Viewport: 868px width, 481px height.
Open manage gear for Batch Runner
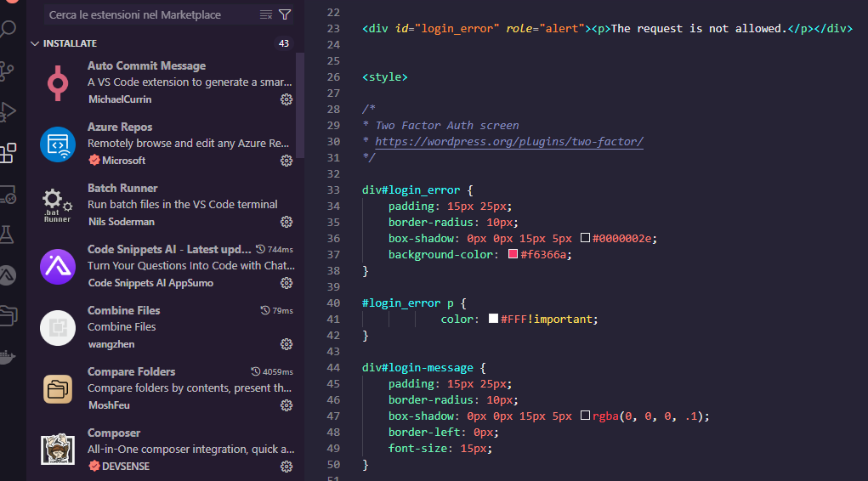pyautogui.click(x=286, y=222)
